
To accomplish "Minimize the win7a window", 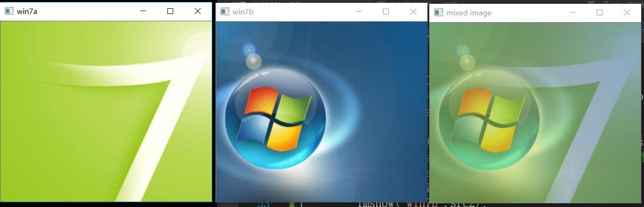I will click(x=143, y=11).
